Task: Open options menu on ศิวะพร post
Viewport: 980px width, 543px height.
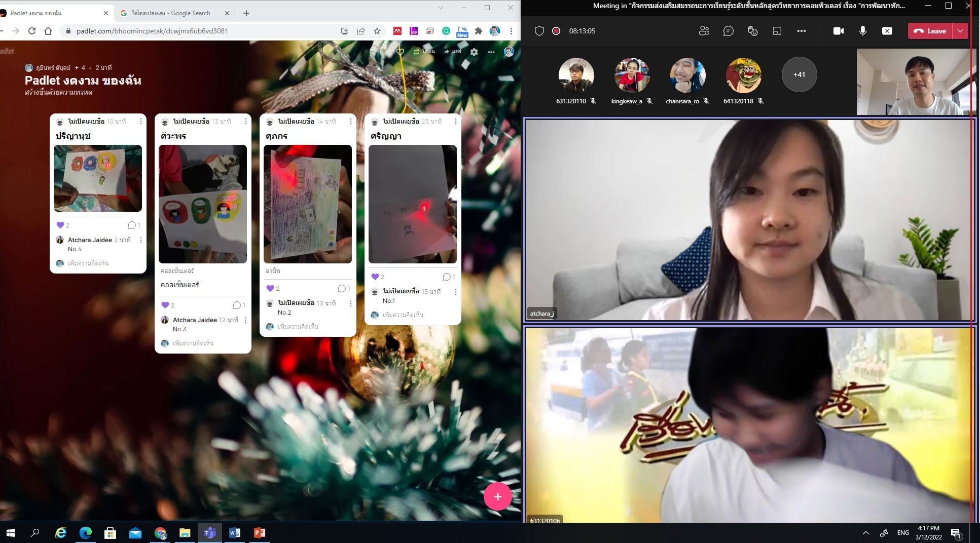Action: coord(246,122)
